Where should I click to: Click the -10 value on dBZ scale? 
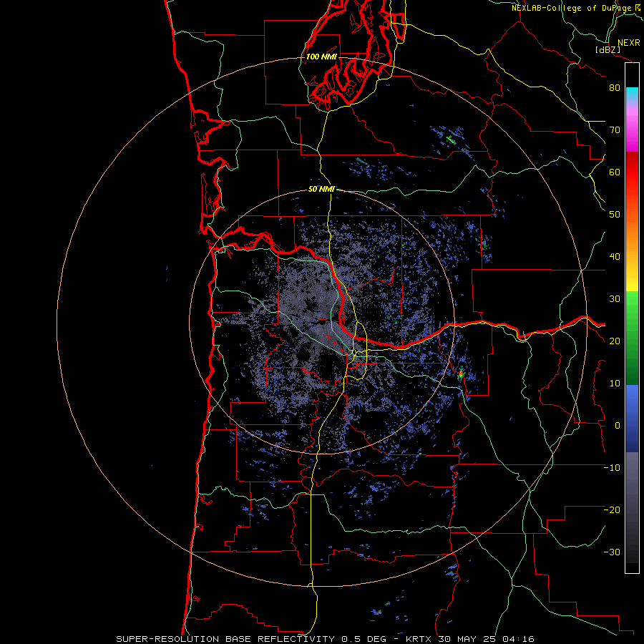point(612,468)
